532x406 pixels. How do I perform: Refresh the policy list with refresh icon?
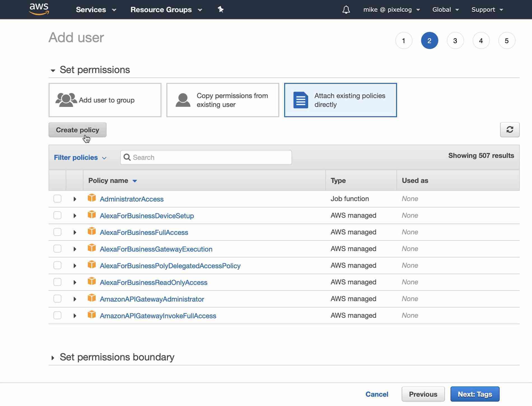pyautogui.click(x=510, y=130)
